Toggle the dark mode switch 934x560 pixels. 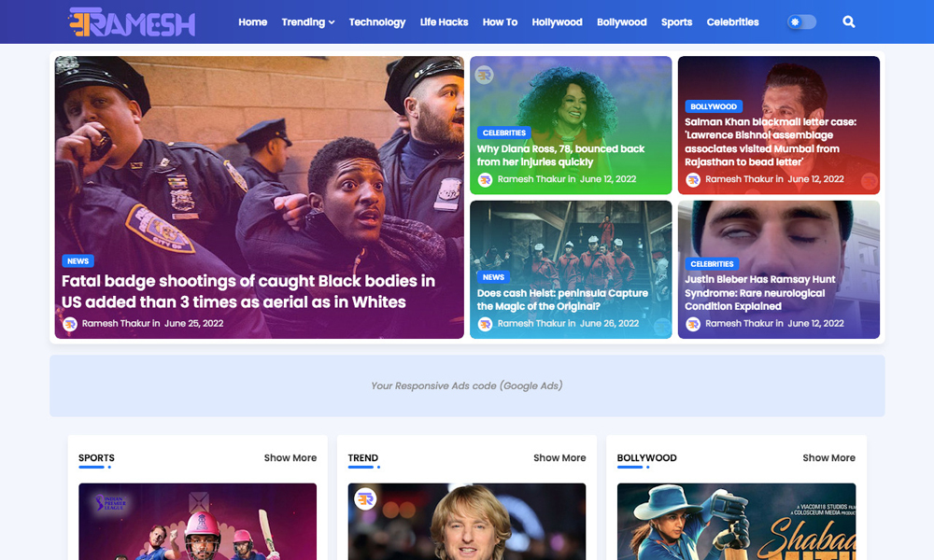(801, 22)
